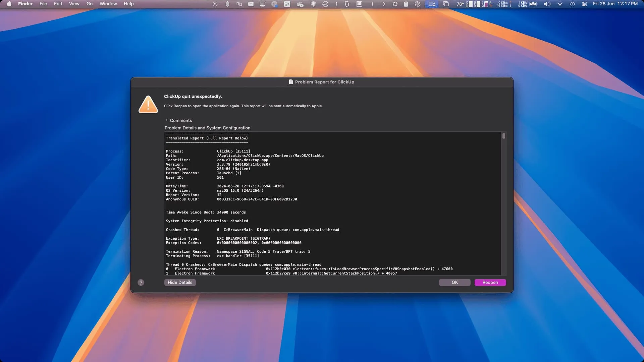Image resolution: width=644 pixels, height=362 pixels.
Task: Click the clipboard manager menu bar icon
Action: click(x=405, y=4)
